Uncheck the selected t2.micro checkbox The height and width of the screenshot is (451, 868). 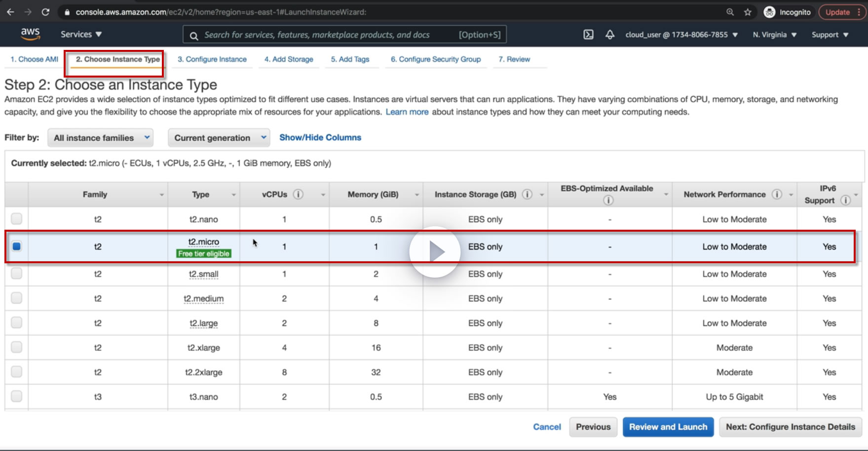(x=17, y=246)
